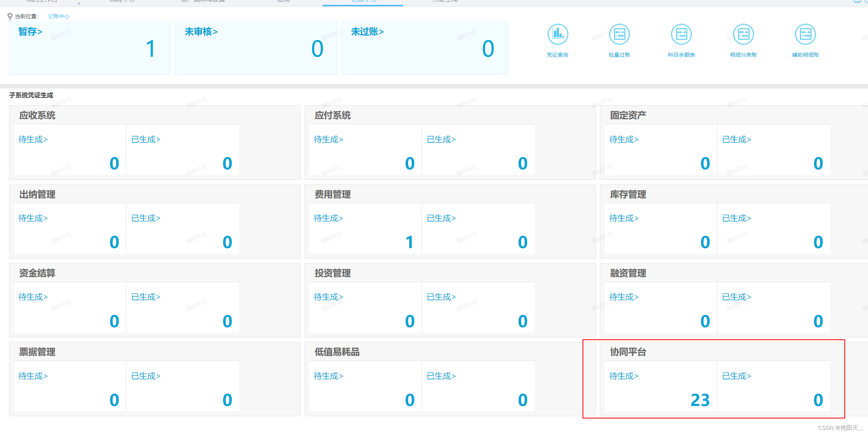
Task: Open the 凭证查询 chart icon
Action: [x=558, y=34]
